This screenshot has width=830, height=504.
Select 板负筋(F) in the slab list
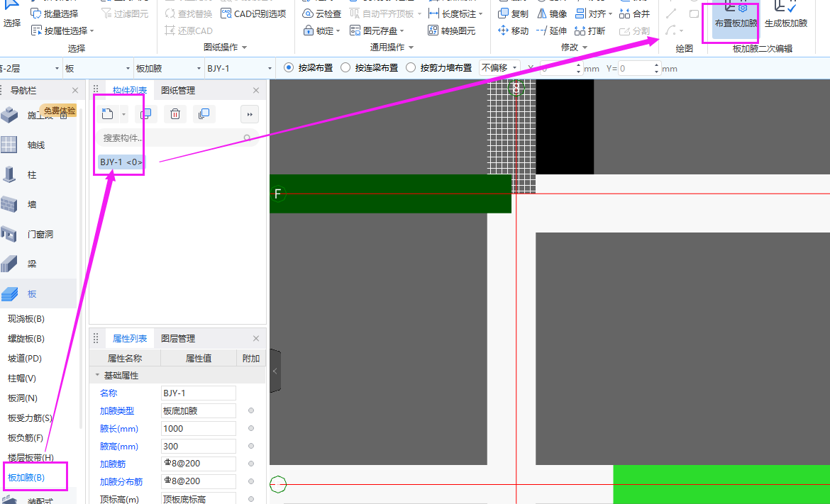pos(26,438)
